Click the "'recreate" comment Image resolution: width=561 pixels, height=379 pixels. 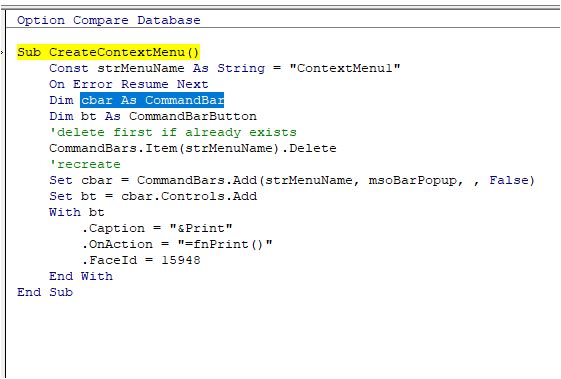coord(85,164)
